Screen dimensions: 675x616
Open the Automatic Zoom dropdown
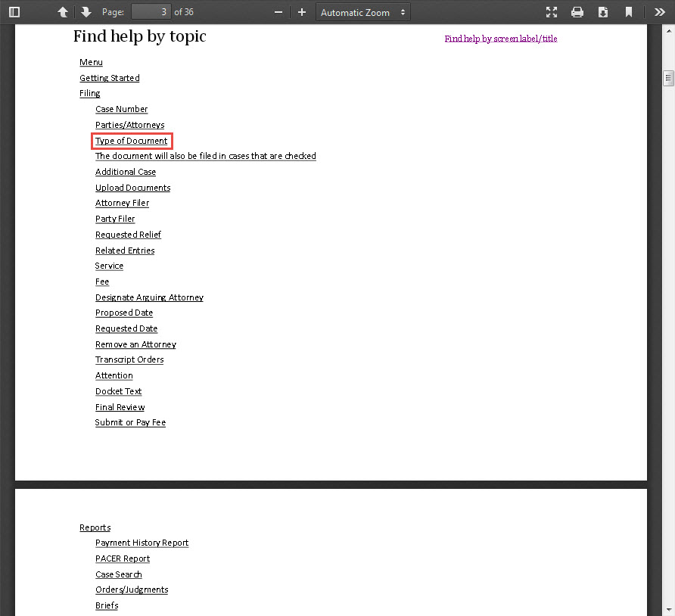point(362,12)
